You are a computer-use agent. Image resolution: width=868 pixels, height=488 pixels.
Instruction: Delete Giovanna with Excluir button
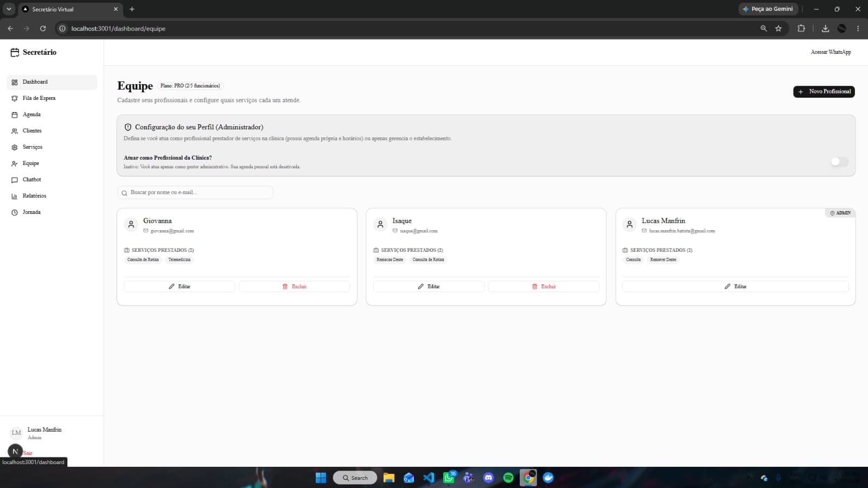click(295, 287)
